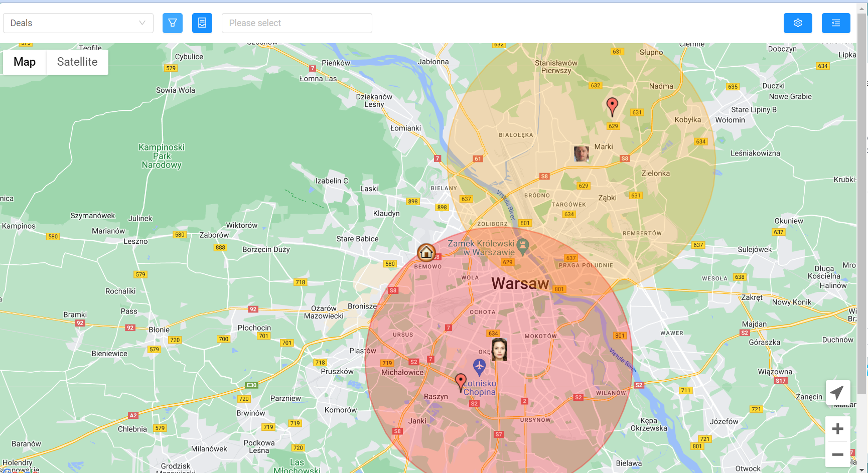868x473 pixels.
Task: Click the Wilanów district label
Action: tap(611, 393)
